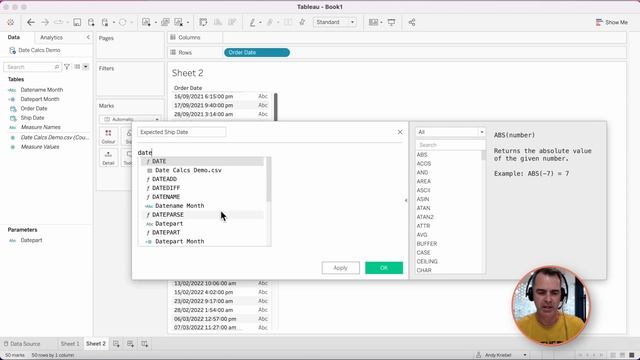The image size is (640, 360).
Task: Click the Undo back arrow
Action: point(31,22)
